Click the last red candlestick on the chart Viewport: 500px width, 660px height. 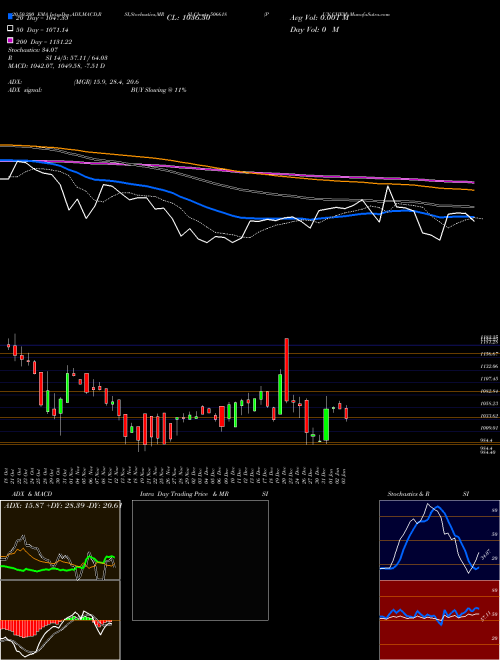click(x=346, y=413)
